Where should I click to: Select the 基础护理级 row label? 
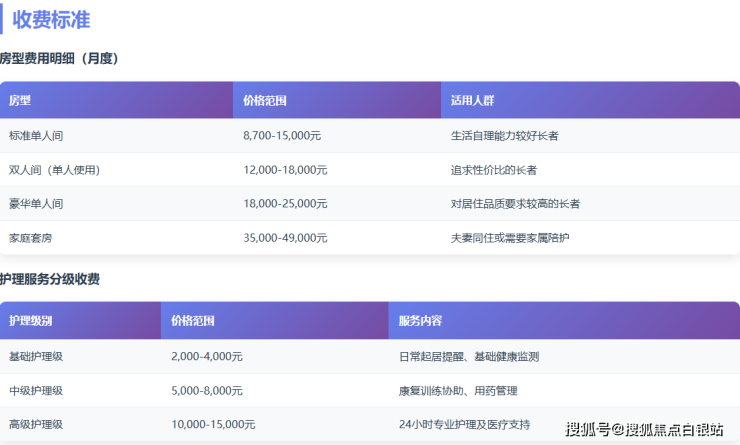click(x=36, y=356)
